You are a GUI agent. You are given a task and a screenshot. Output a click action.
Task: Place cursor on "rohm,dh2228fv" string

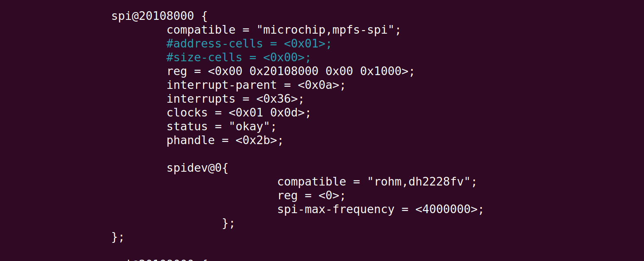point(418,182)
